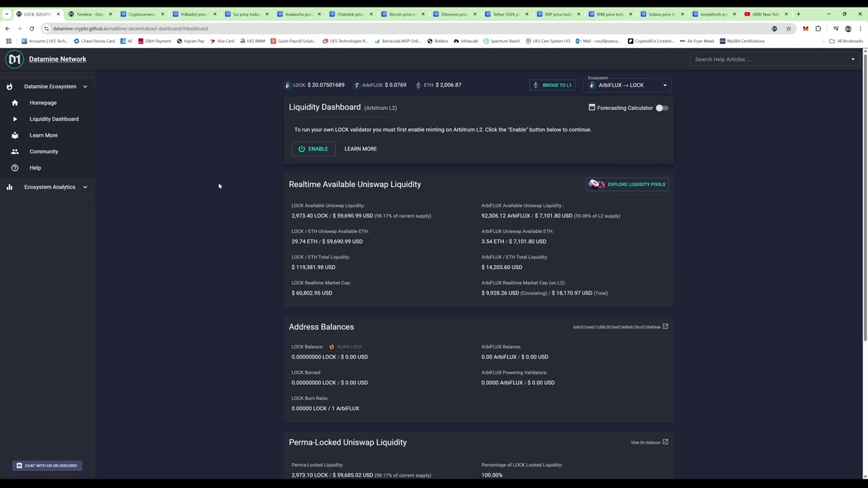
Task: Open the bookmarks apps grid icon
Action: 9,41
